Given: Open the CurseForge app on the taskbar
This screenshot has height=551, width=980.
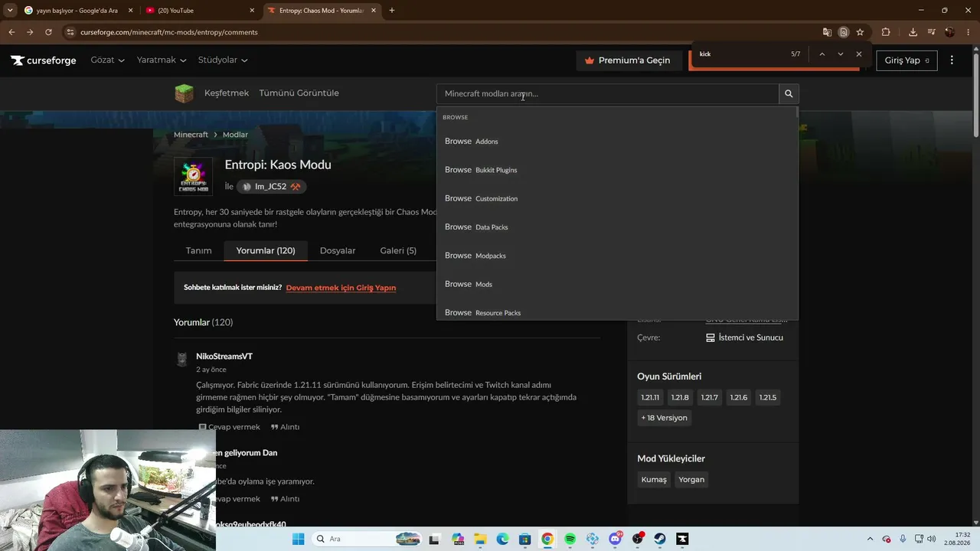Looking at the screenshot, I should [x=682, y=539].
